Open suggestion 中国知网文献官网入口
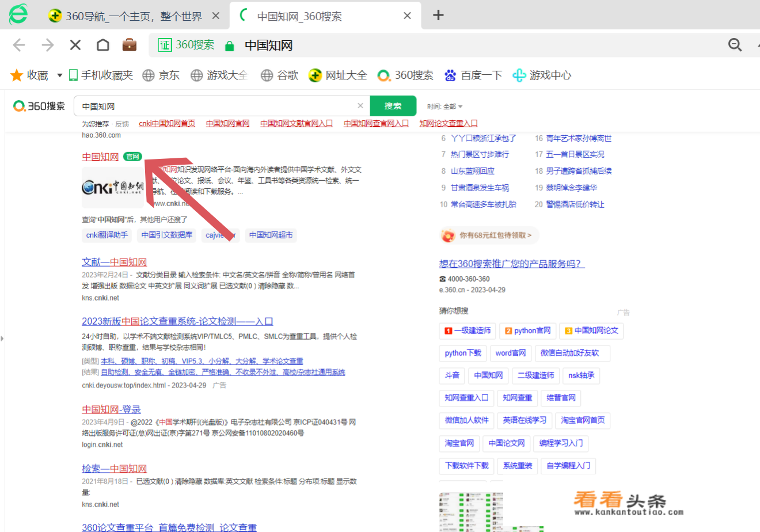 297,124
